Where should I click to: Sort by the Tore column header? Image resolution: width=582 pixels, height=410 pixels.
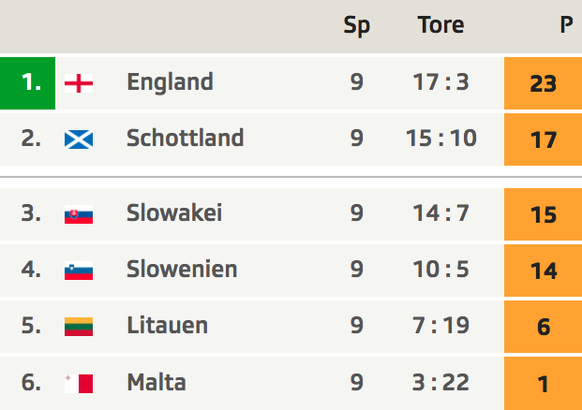pyautogui.click(x=441, y=25)
